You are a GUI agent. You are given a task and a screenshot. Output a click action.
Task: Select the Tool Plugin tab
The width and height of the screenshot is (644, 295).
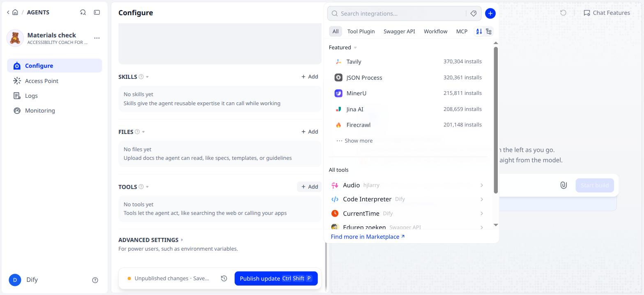[361, 31]
